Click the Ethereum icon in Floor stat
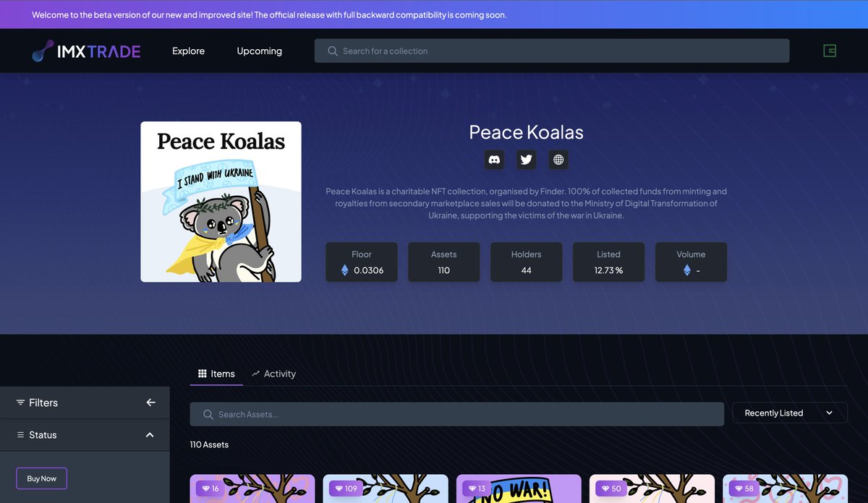 pos(344,270)
